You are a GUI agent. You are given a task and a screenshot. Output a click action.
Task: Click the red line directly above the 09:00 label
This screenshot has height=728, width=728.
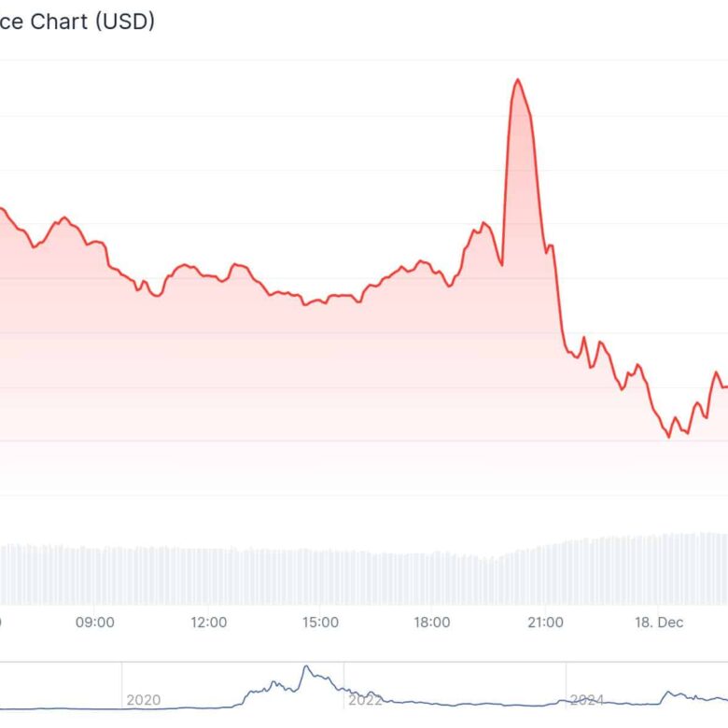click(x=95, y=243)
